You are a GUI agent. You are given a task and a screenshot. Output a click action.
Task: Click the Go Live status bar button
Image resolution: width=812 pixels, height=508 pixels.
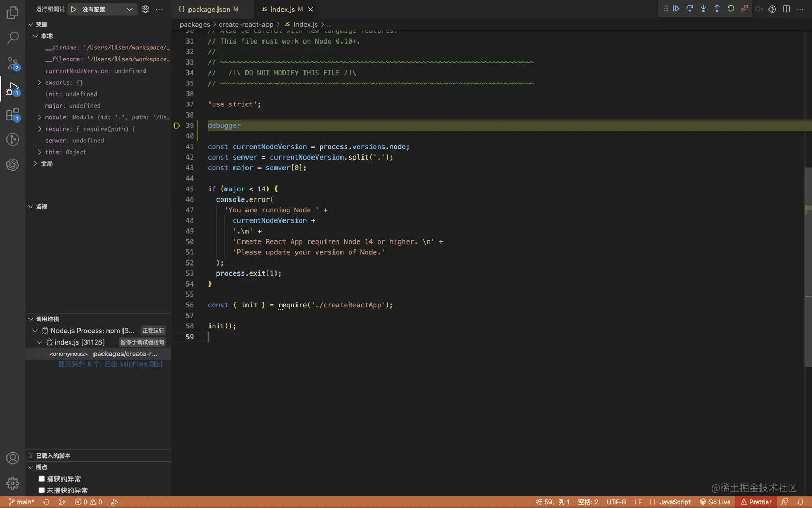715,502
